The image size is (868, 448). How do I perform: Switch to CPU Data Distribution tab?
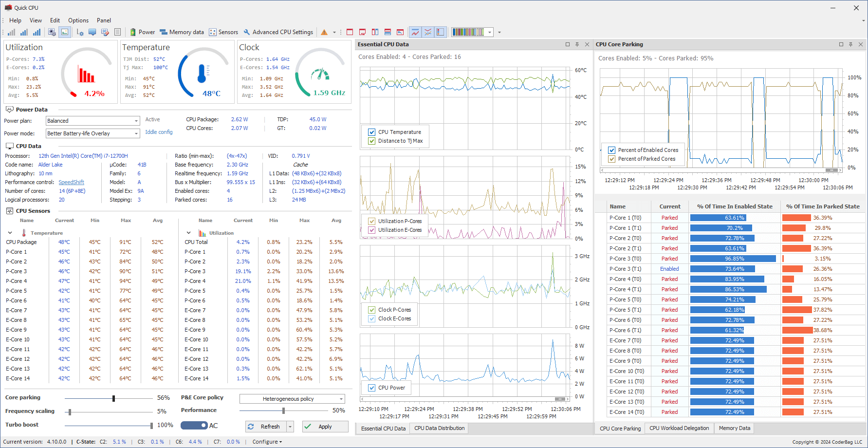point(439,429)
